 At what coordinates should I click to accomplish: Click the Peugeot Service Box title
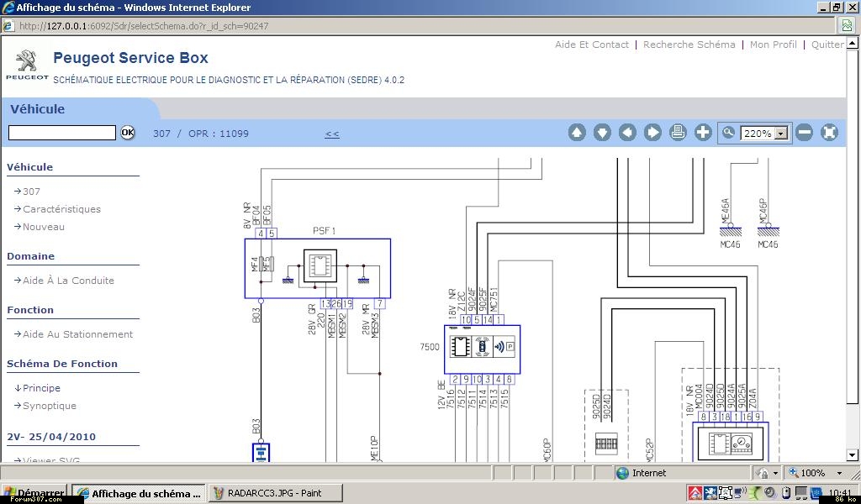pos(130,58)
